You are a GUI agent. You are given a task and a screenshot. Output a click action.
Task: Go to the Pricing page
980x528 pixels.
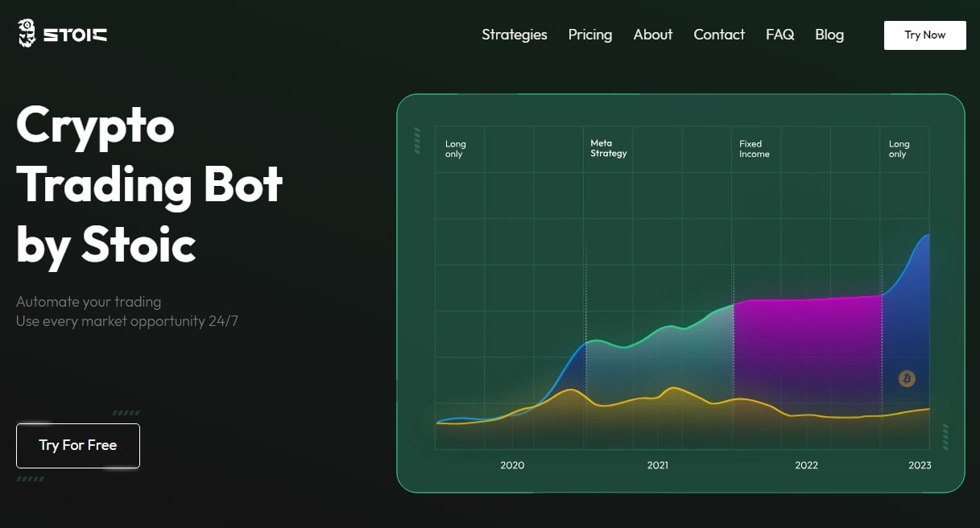[x=590, y=35]
